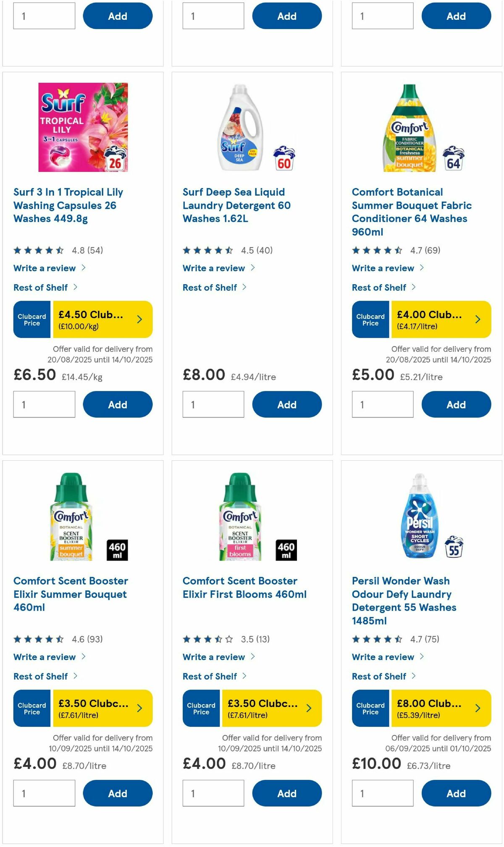Open the Surf 3 In 1 Tropical Lily product title
The height and width of the screenshot is (847, 504).
tap(68, 205)
